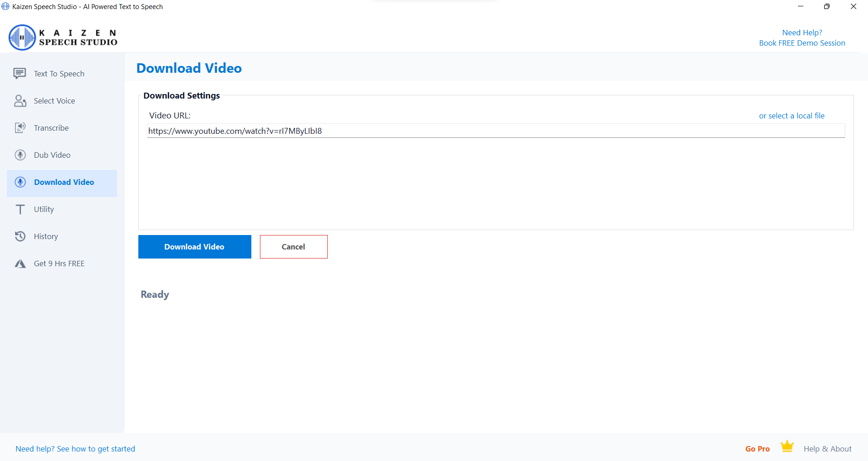
Task: Click Go Pro to upgrade
Action: coord(757,448)
